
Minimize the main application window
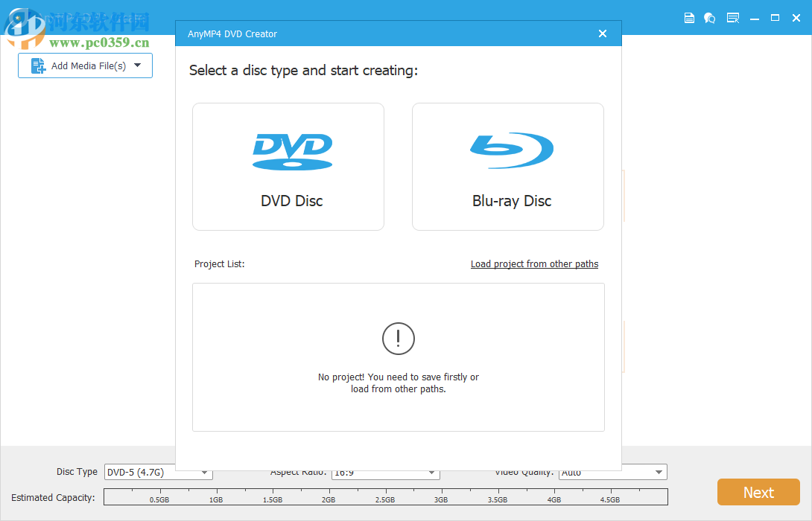pos(754,17)
